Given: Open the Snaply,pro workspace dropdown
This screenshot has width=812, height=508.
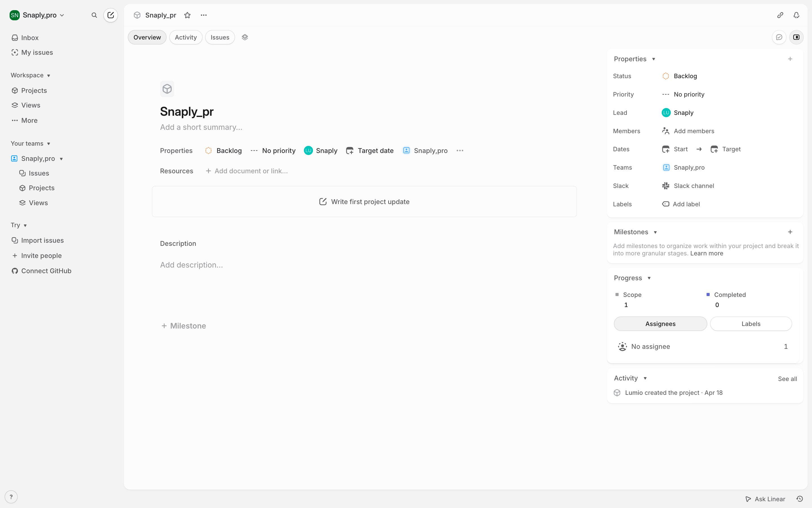Looking at the screenshot, I should pyautogui.click(x=37, y=15).
